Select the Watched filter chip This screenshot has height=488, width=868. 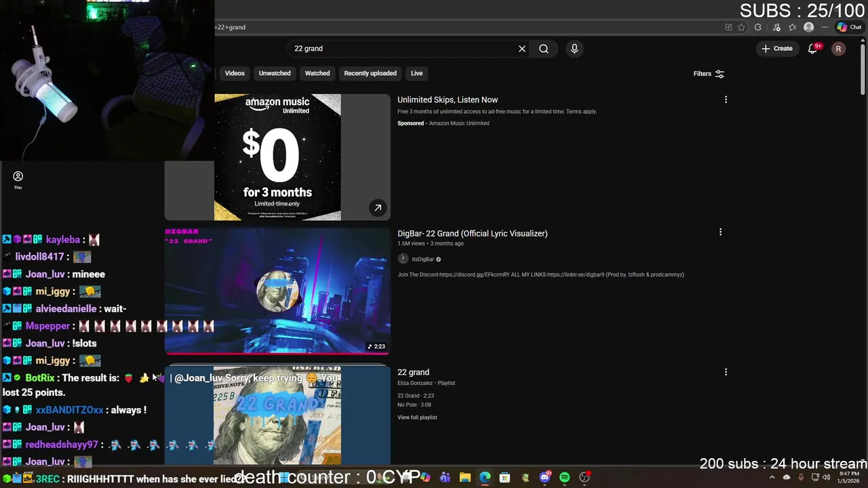pyautogui.click(x=317, y=73)
